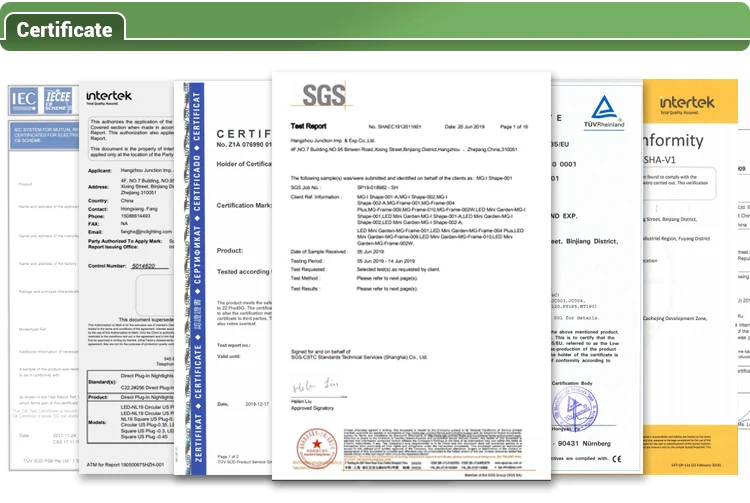This screenshot has height=503, width=750.
Task: Click 'Control Number: 5014520'
Action: (128, 266)
